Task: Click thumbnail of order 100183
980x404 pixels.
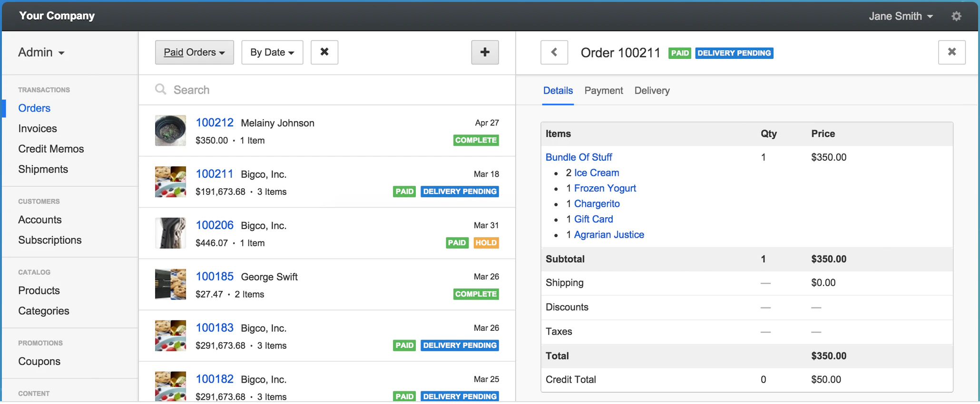Action: coord(170,336)
